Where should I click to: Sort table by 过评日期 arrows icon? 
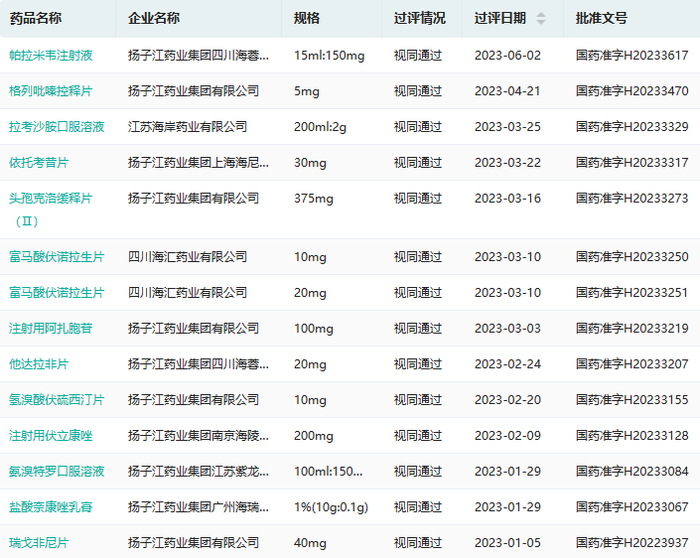[541, 18]
